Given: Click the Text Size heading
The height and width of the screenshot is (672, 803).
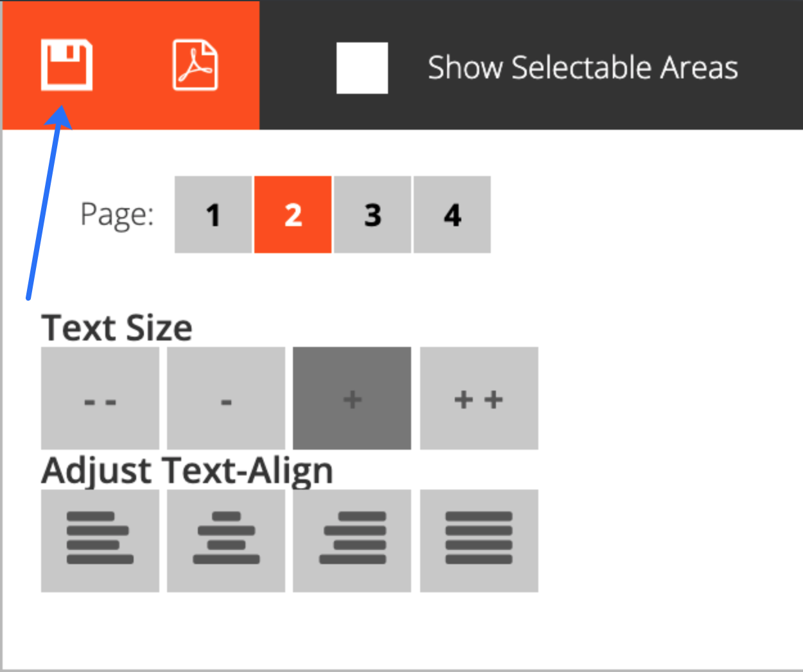Looking at the screenshot, I should click(117, 328).
